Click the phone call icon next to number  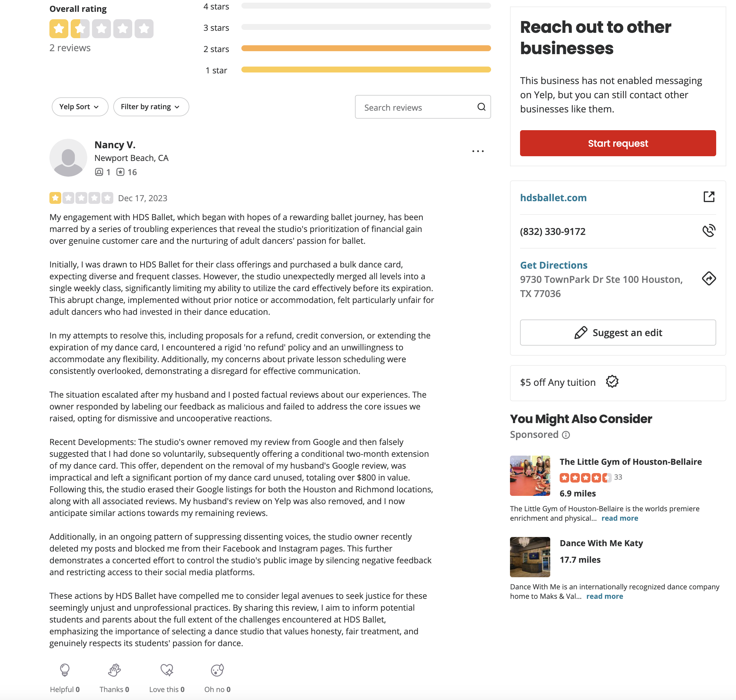click(x=709, y=231)
